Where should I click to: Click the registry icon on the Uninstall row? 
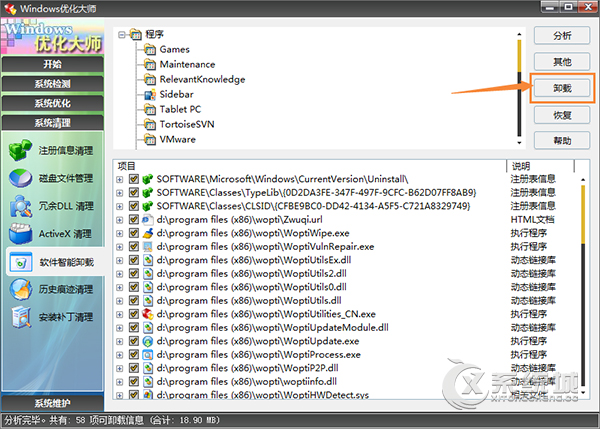tap(147, 179)
